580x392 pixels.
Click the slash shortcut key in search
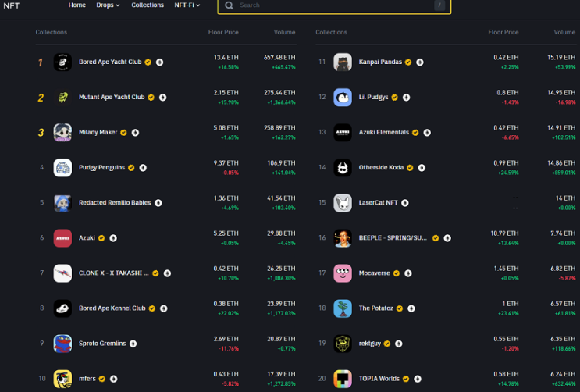click(x=439, y=5)
